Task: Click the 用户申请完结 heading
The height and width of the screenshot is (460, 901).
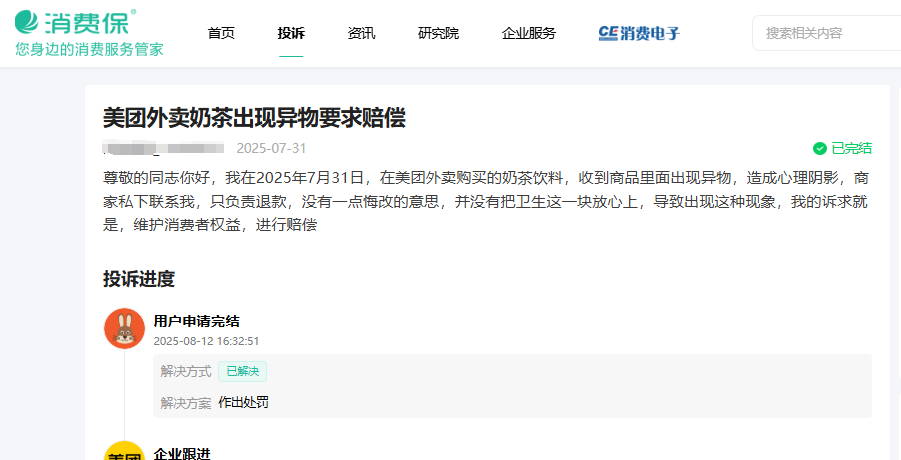Action: (x=197, y=321)
